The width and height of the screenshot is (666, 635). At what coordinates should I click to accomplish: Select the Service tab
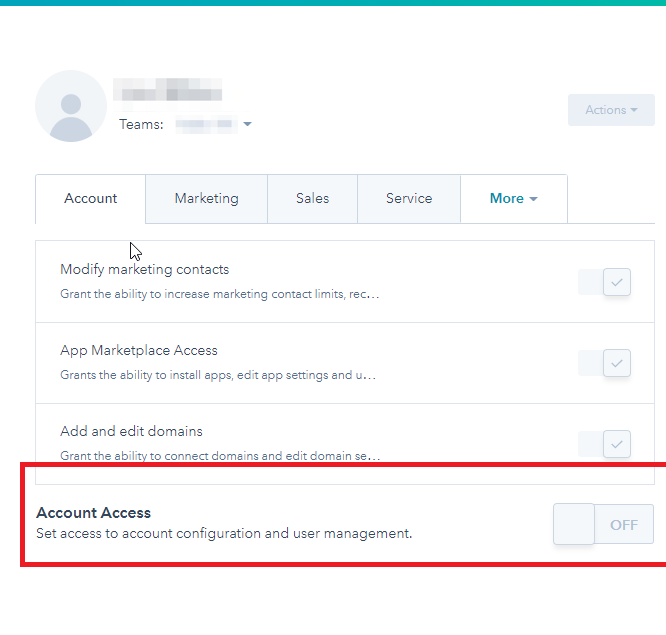click(409, 199)
